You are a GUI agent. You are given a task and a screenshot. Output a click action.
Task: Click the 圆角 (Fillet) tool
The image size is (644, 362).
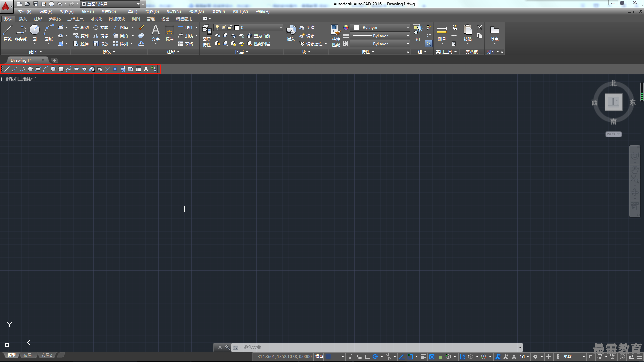click(x=121, y=36)
